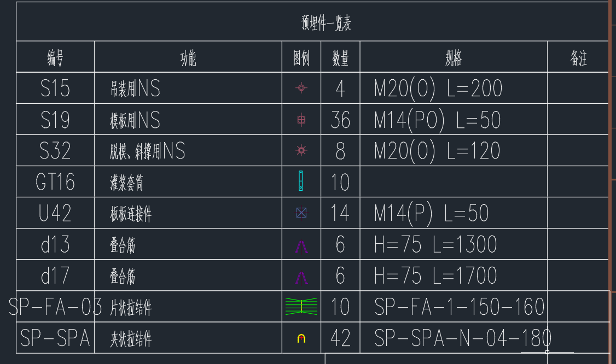Screen dimensions: 616x364
Task: Click the H=75 L=1700 specification text
Action: click(435, 275)
